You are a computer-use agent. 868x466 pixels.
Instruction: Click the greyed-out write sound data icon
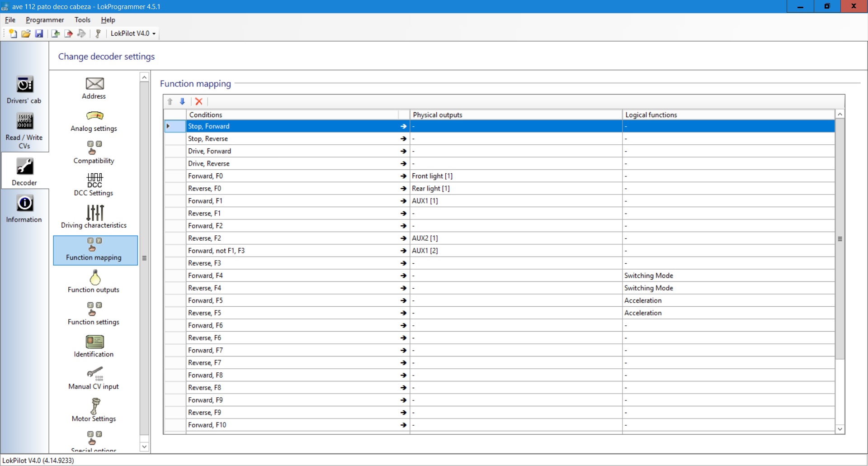point(81,33)
